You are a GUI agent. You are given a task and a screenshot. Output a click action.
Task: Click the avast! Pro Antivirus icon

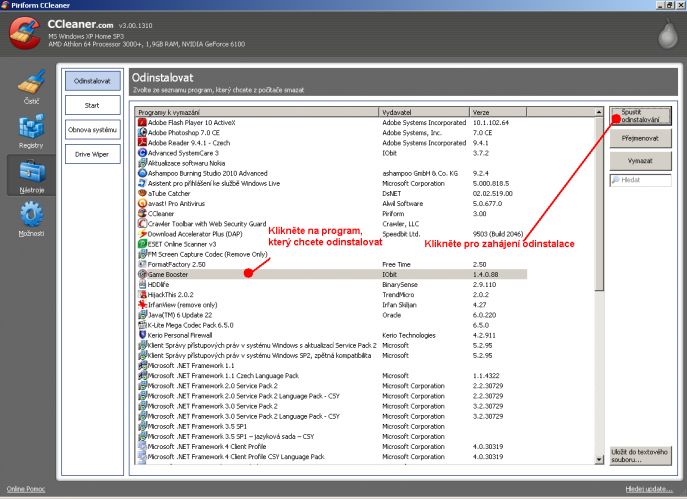[x=142, y=203]
